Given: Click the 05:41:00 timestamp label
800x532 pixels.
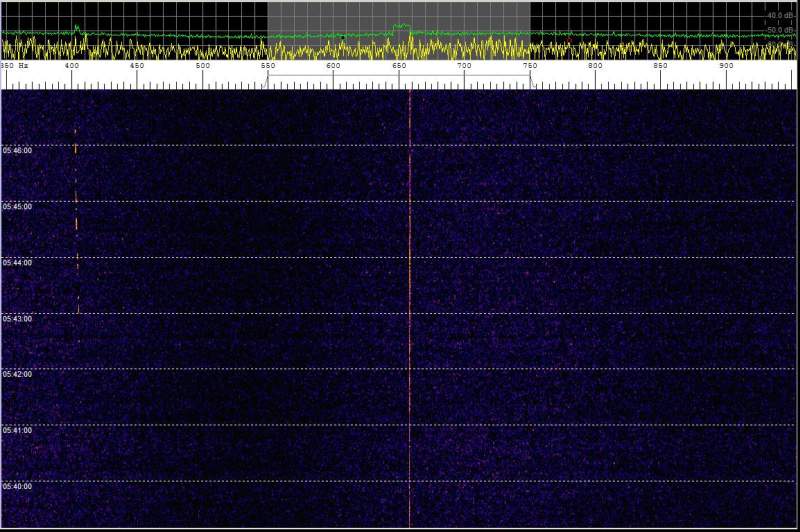Looking at the screenshot, I should (x=17, y=431).
